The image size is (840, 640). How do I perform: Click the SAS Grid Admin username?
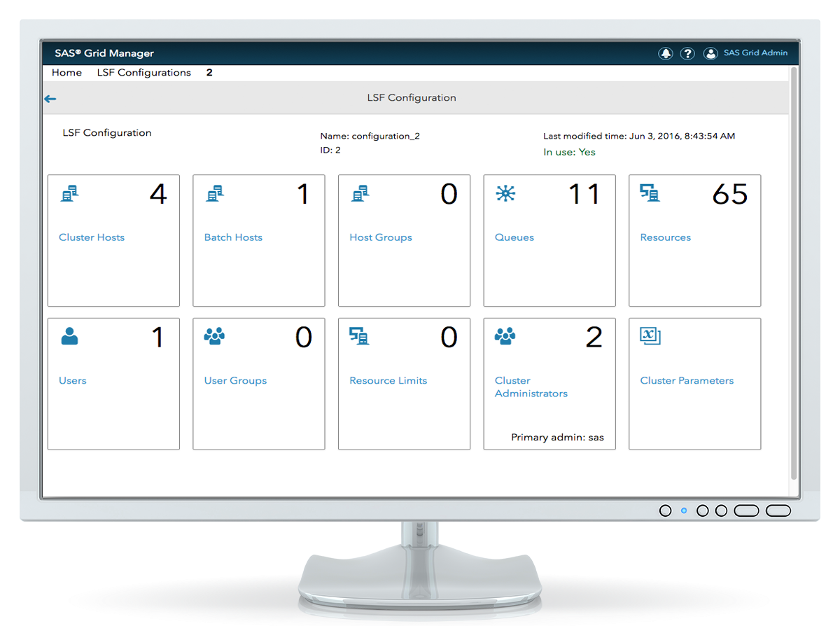click(x=755, y=53)
